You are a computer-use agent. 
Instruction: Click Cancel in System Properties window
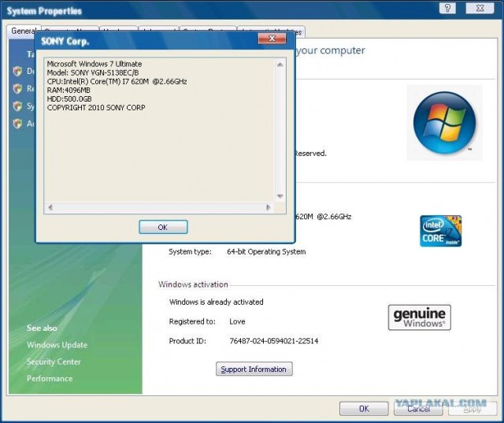[418, 409]
